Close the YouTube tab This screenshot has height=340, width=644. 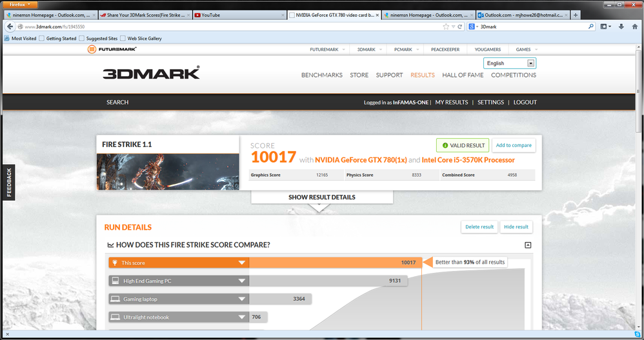click(283, 15)
